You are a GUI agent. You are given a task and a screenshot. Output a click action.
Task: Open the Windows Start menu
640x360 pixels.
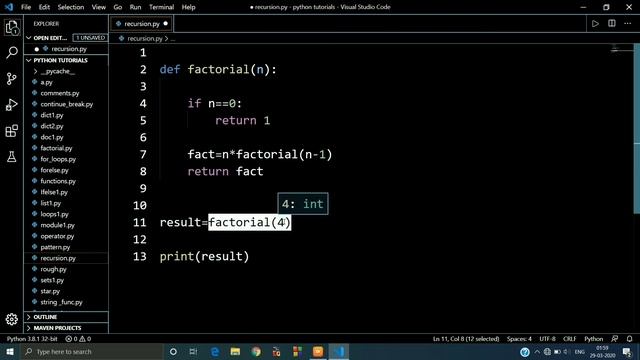[x=10, y=351]
